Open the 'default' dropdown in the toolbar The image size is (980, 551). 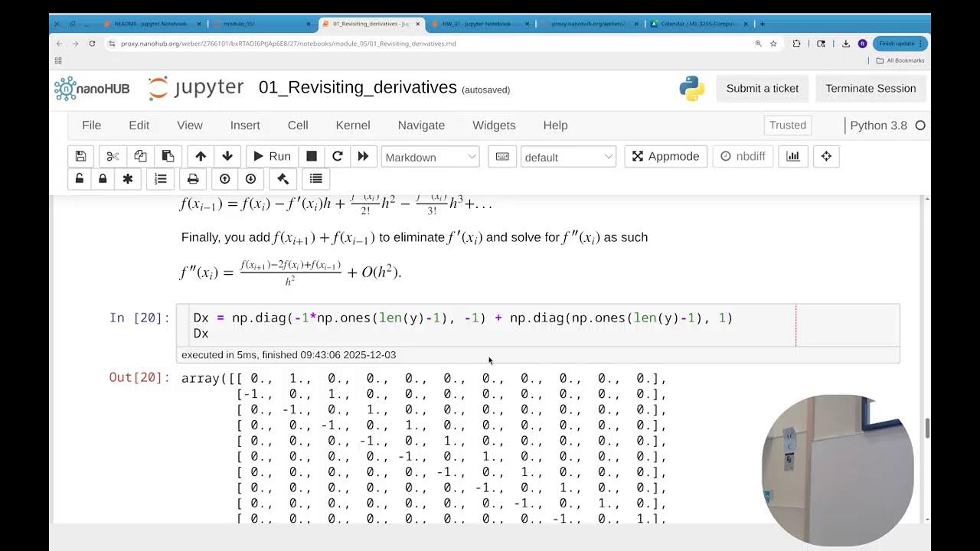[x=568, y=157]
